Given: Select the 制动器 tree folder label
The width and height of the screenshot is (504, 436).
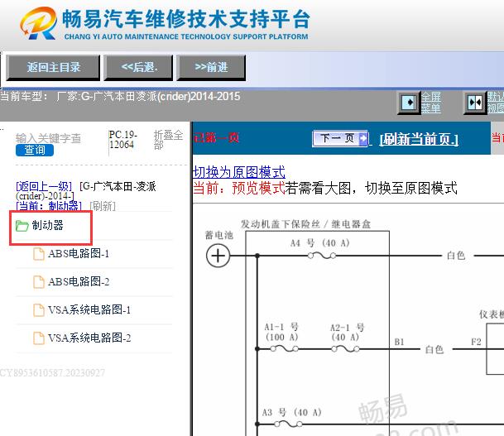Looking at the screenshot, I should point(47,226).
